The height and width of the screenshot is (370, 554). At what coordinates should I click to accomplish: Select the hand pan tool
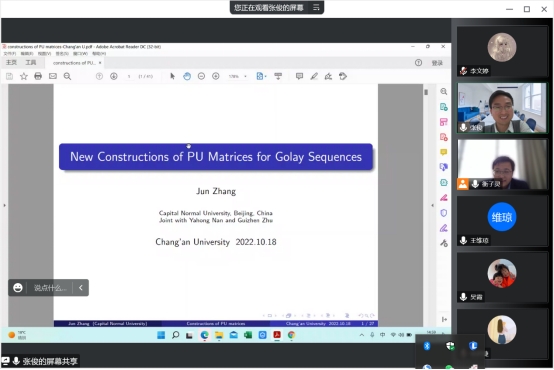tap(187, 76)
